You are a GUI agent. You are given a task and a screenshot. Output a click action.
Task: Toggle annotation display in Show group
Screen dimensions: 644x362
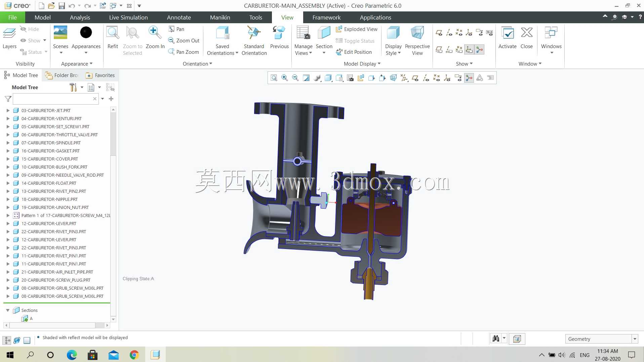(479, 33)
